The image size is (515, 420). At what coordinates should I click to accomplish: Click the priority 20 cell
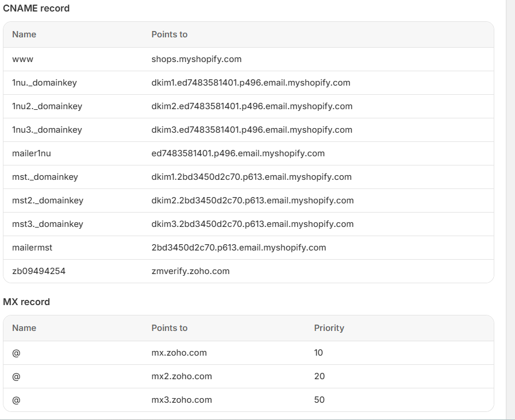pos(319,376)
